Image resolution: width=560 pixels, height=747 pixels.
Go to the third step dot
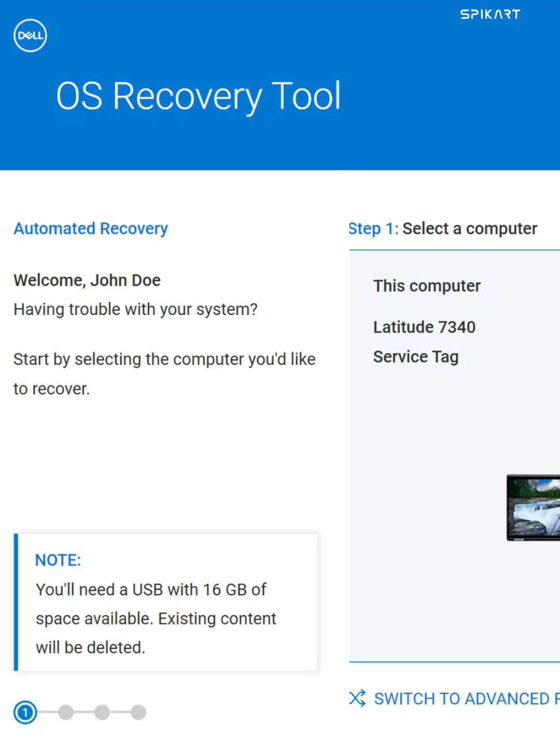102,712
